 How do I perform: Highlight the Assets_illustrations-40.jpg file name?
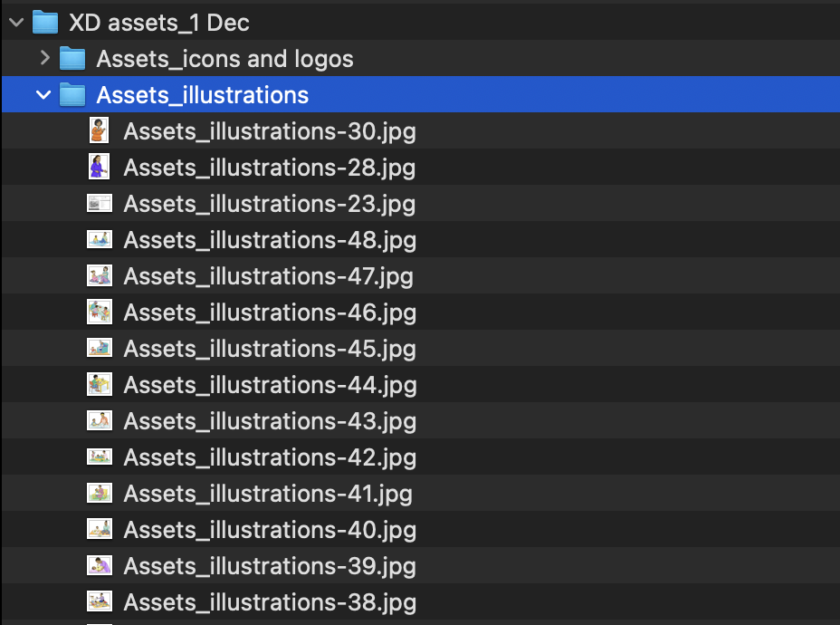[x=270, y=530]
